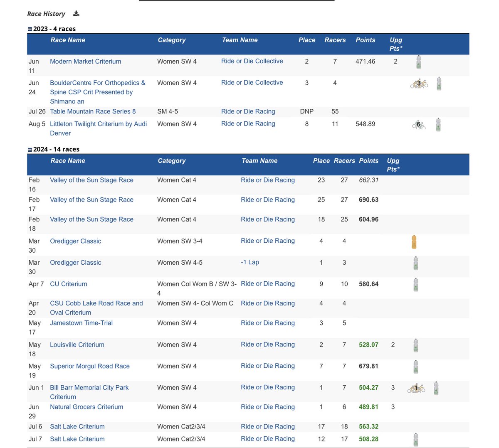This screenshot has width=499, height=448.
Task: Open Oredigger Classic link for Women SW 4-5
Action: (75, 263)
